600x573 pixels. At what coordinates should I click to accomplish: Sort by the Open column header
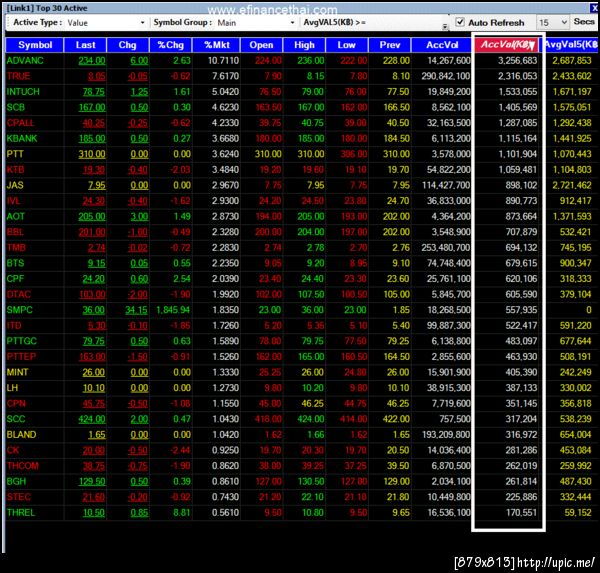262,45
